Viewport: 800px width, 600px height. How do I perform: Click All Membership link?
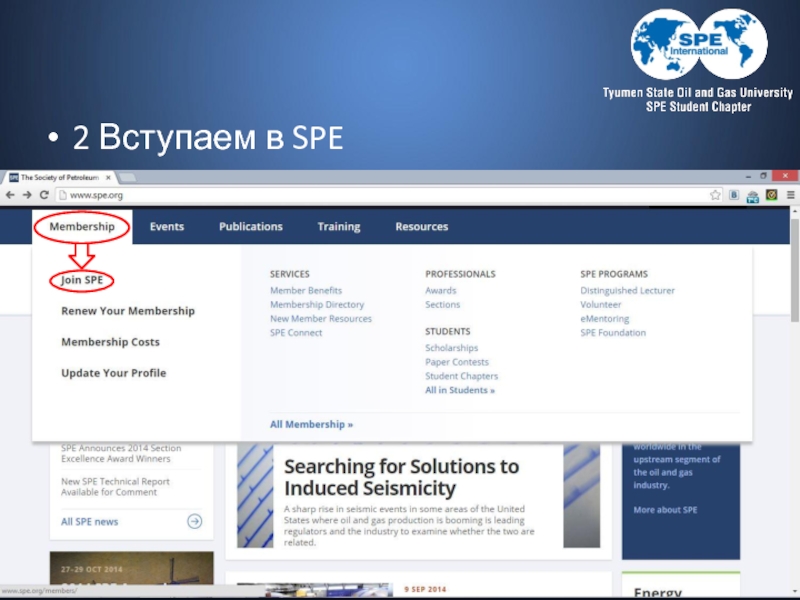click(311, 424)
